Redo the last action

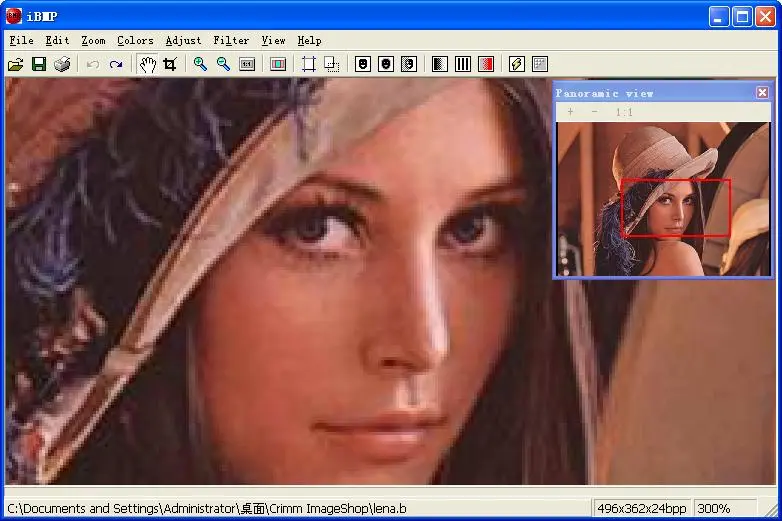(116, 64)
